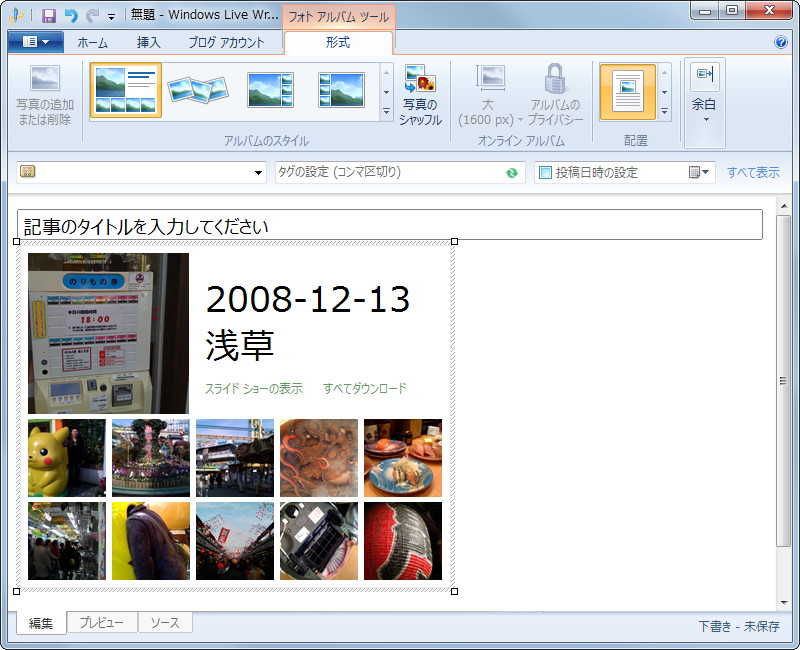Enable the 投稿日時の設定 checkbox

545,171
